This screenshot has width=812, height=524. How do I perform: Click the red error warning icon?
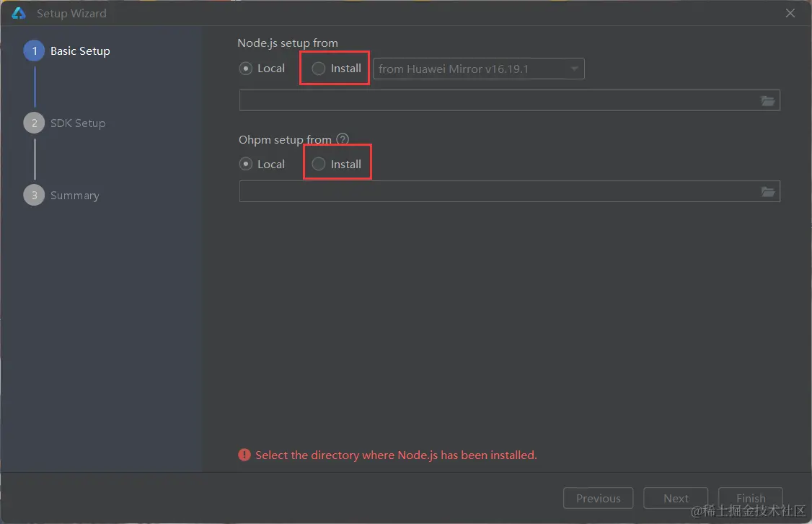244,455
